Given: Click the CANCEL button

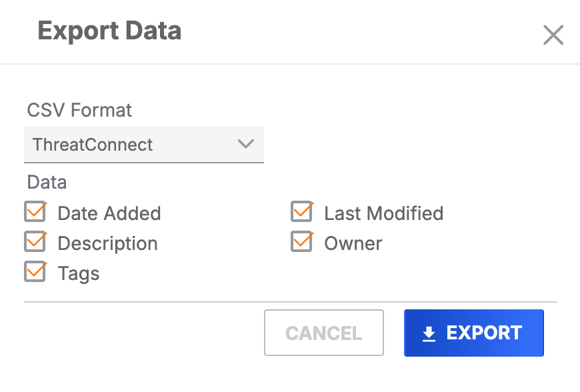Looking at the screenshot, I should tap(324, 333).
